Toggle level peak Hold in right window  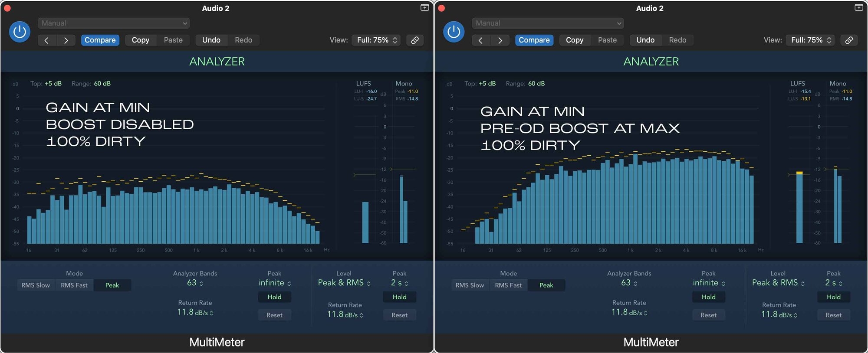click(833, 297)
